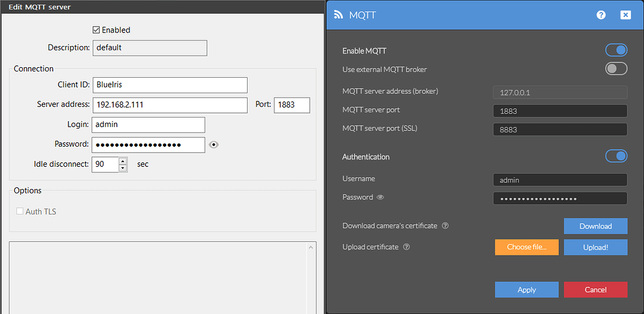The width and height of the screenshot is (644, 314).
Task: Uncheck the Enabled checkbox
Action: coord(96,30)
